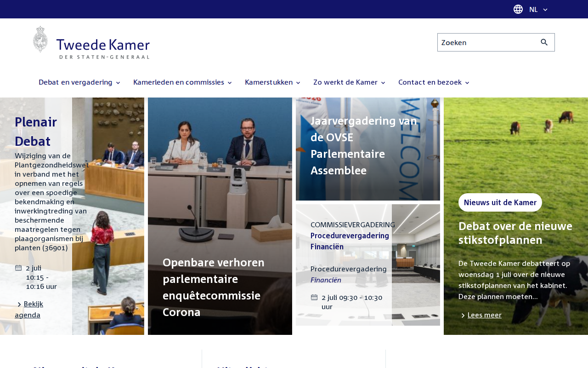
Task: Open the NL language dropdown
Action: click(538, 9)
